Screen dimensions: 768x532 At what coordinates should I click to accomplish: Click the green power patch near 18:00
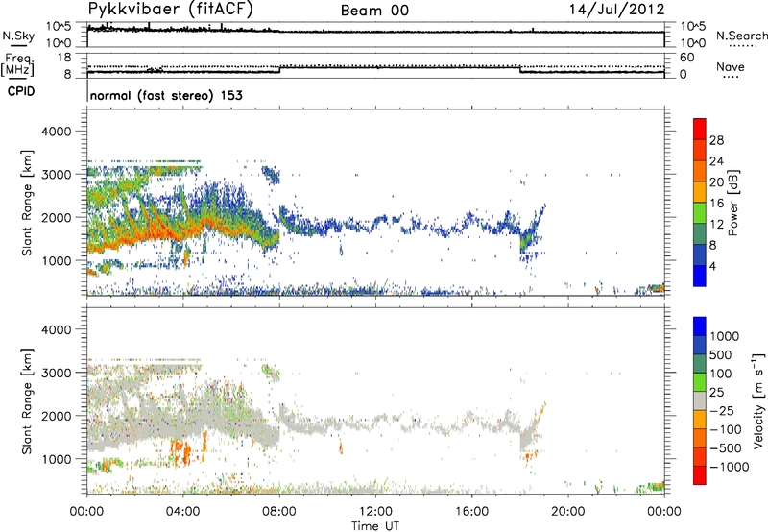525,241
